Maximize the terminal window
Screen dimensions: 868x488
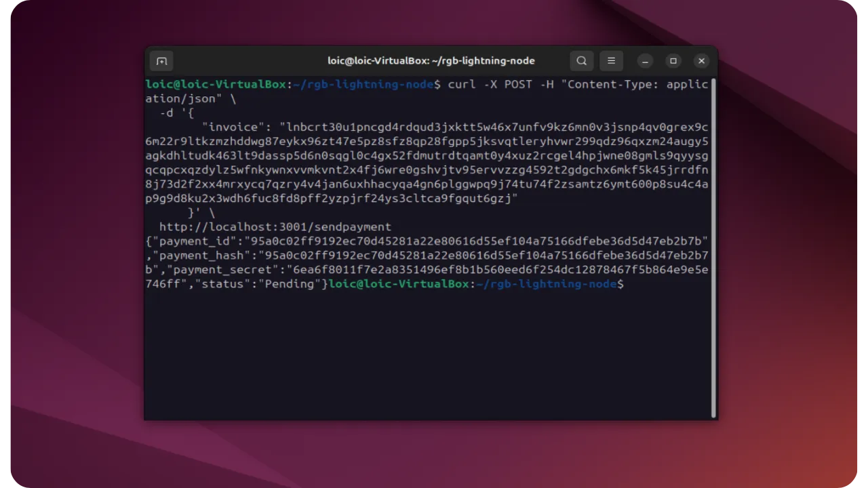[x=673, y=61]
